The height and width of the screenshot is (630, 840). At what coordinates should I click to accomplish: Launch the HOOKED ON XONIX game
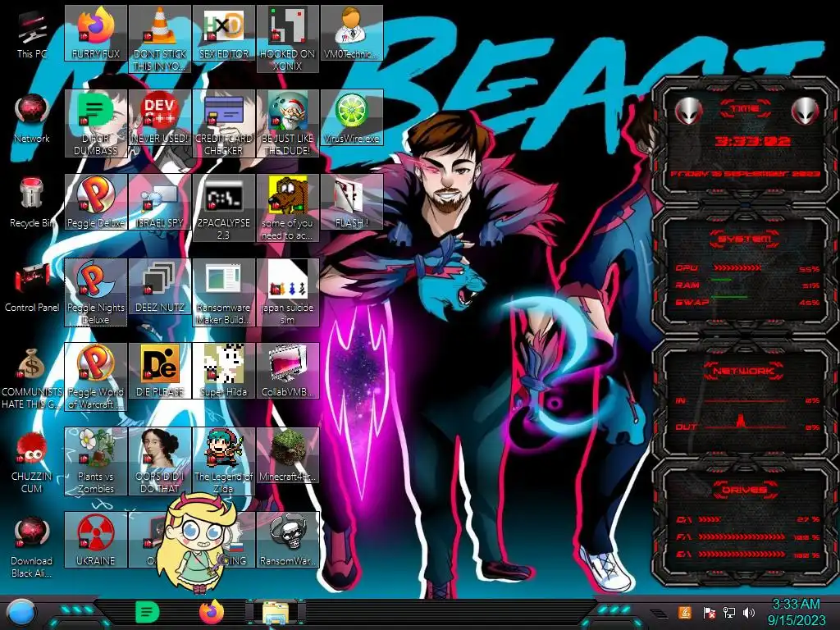click(x=288, y=39)
